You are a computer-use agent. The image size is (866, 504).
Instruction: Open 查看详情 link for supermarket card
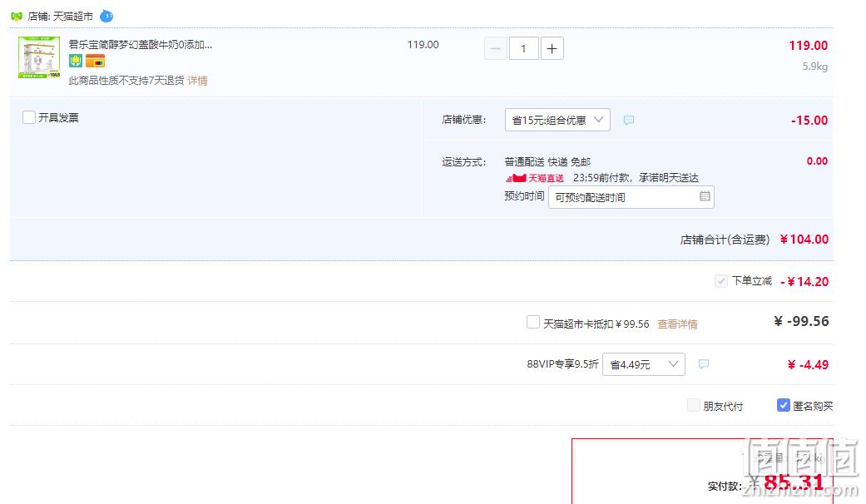point(677,324)
